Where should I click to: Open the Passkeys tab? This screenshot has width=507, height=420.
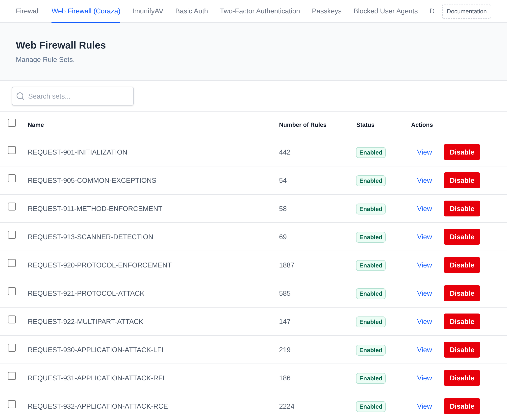(327, 11)
